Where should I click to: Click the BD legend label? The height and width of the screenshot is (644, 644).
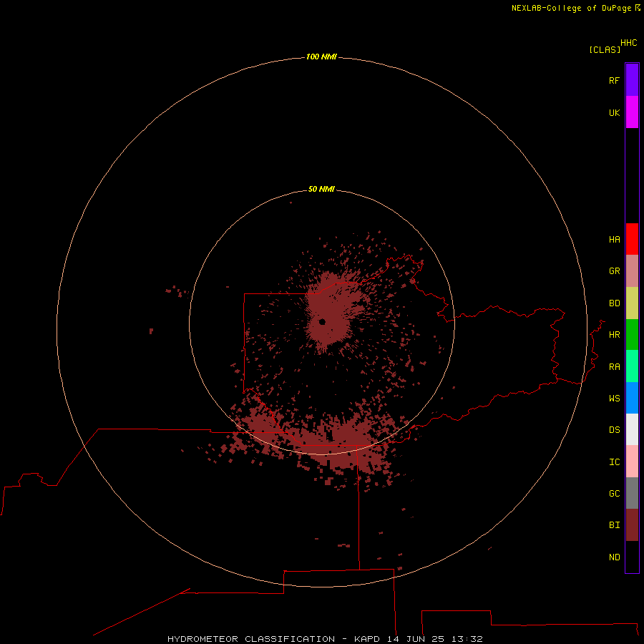(x=614, y=303)
